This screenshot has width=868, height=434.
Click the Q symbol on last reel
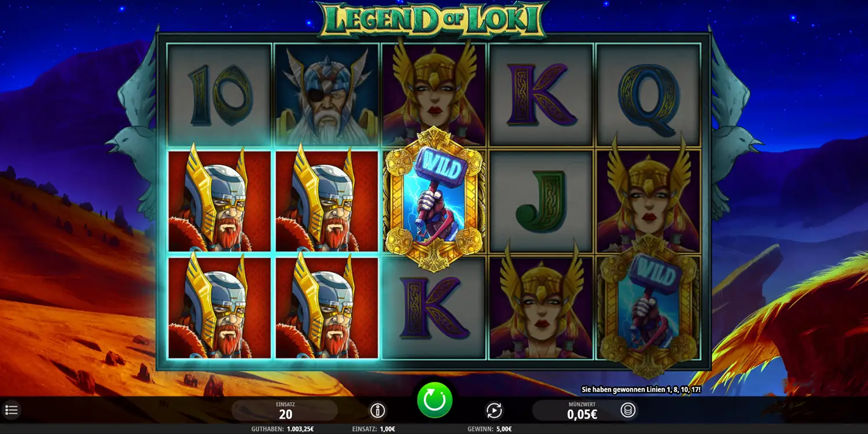[x=648, y=95]
